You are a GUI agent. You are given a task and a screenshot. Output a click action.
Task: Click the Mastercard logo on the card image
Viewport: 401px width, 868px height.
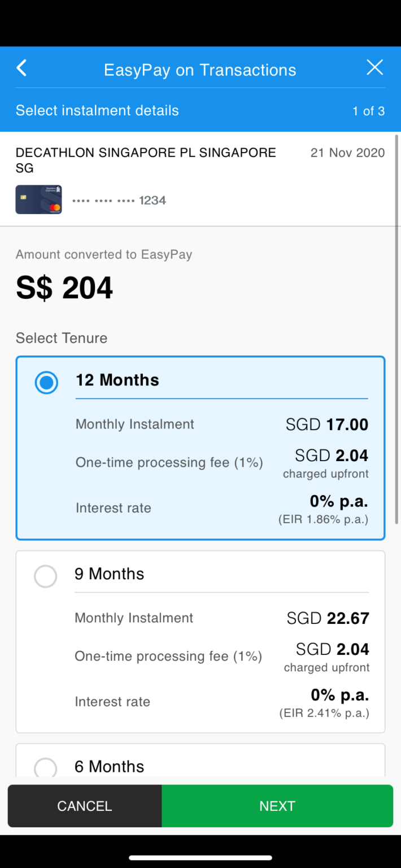[54, 207]
